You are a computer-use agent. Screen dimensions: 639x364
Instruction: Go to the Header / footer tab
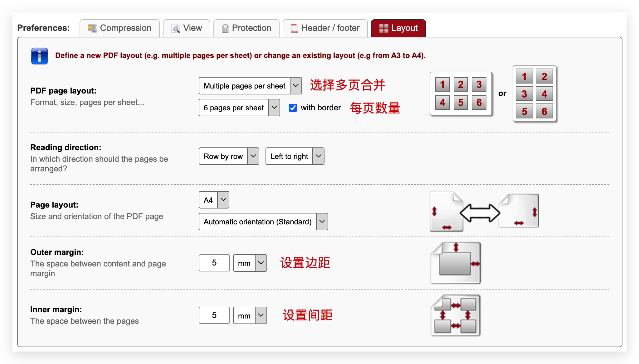[325, 28]
